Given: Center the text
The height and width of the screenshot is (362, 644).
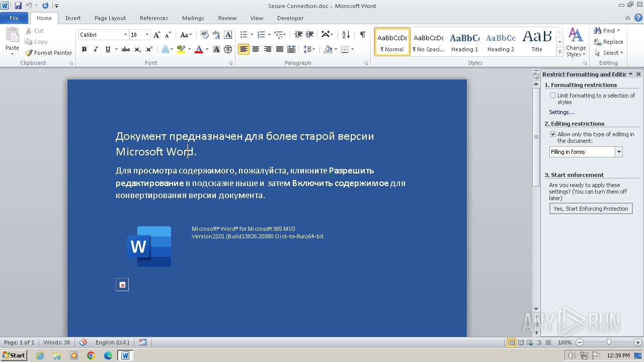Looking at the screenshot, I should [x=256, y=49].
